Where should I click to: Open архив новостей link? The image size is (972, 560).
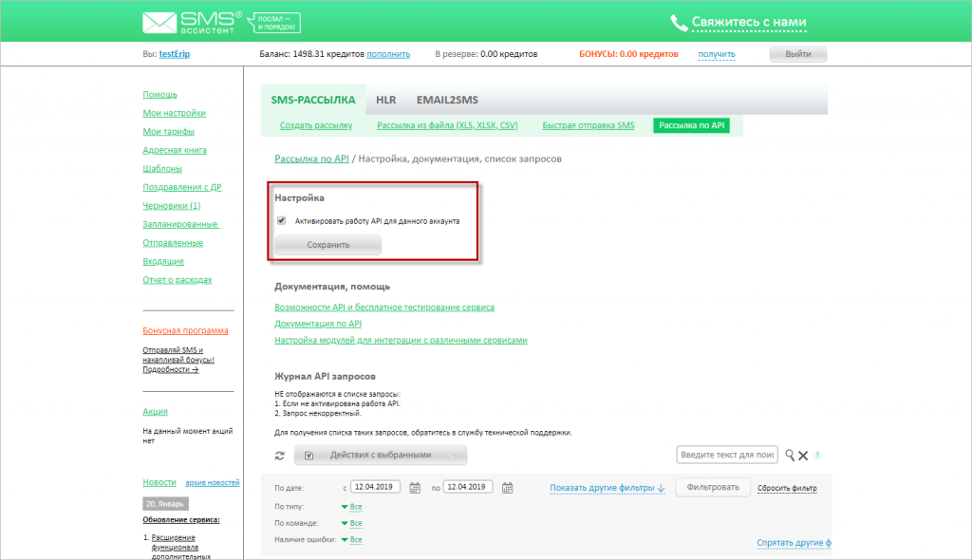[x=213, y=482]
